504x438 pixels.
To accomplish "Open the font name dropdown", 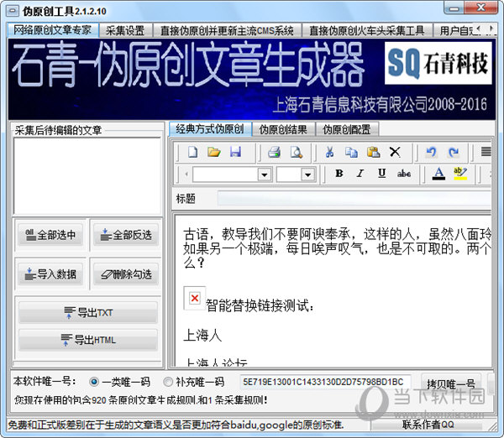I will click(265, 175).
